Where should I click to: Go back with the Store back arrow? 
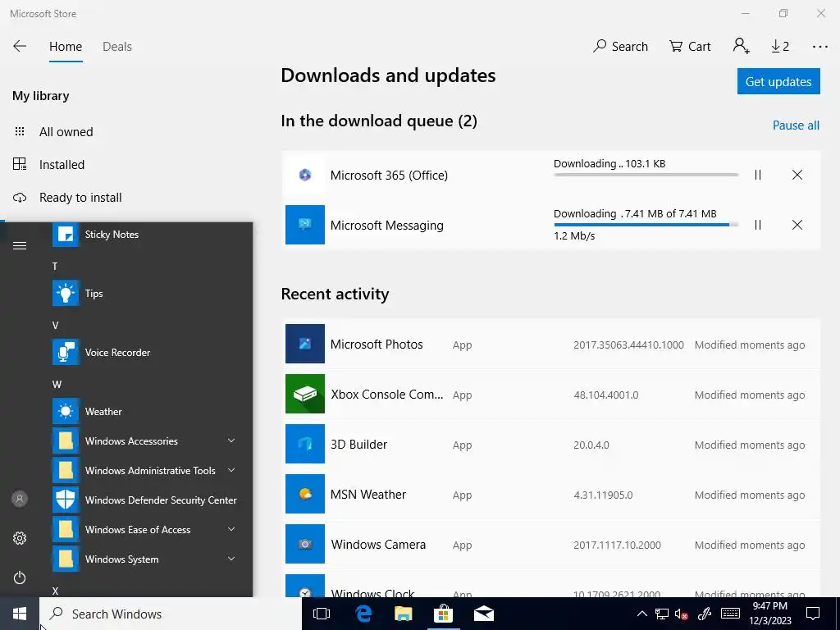20,46
